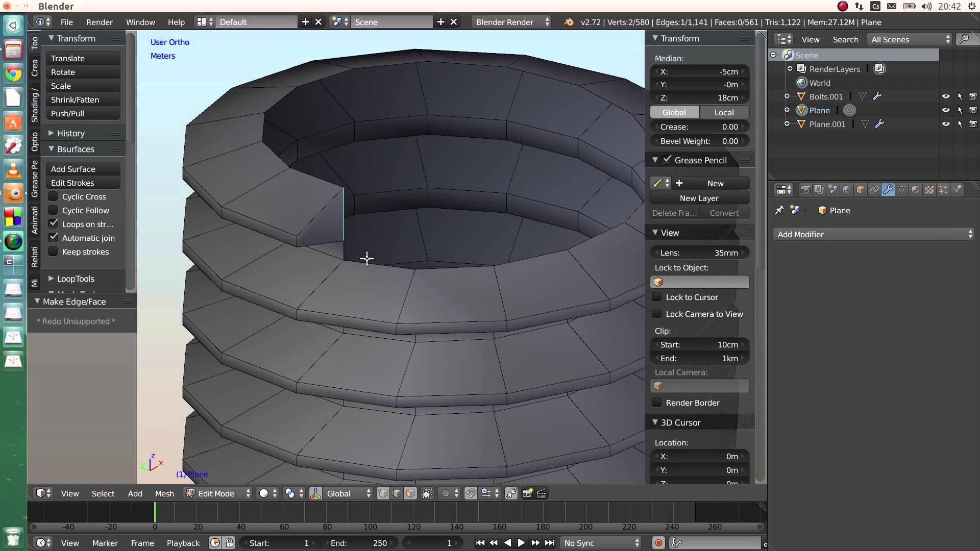
Task: Open the Add Modifier dropdown
Action: click(x=874, y=234)
